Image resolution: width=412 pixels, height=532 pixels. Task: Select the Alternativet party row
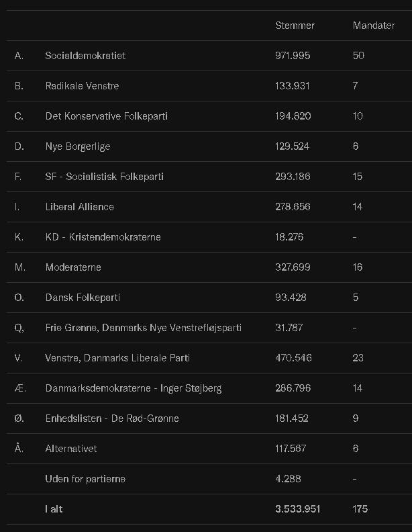209,449
